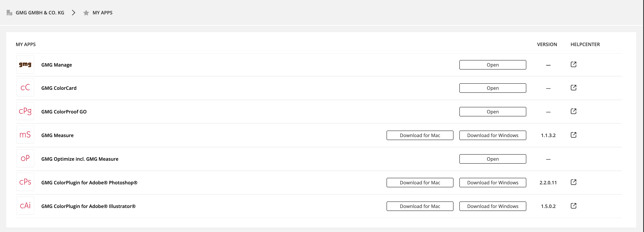Click version number 2.2.0.11
Image resolution: width=644 pixels, height=232 pixels.
[548, 183]
